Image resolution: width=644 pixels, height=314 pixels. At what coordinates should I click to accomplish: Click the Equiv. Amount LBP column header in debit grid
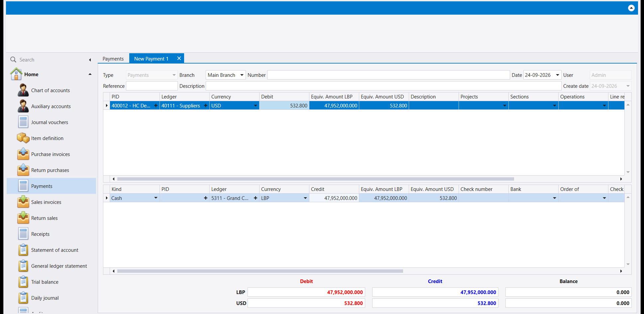pyautogui.click(x=334, y=96)
